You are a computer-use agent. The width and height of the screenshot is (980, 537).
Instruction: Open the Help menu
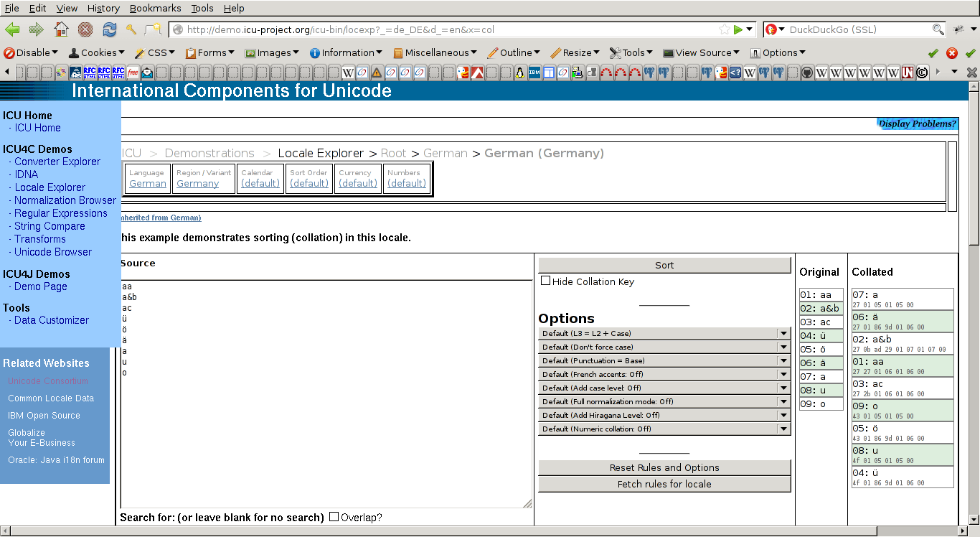tap(234, 8)
